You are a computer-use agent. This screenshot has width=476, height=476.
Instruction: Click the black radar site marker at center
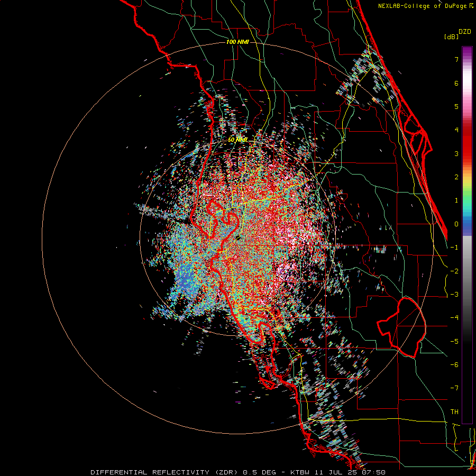(x=239, y=237)
